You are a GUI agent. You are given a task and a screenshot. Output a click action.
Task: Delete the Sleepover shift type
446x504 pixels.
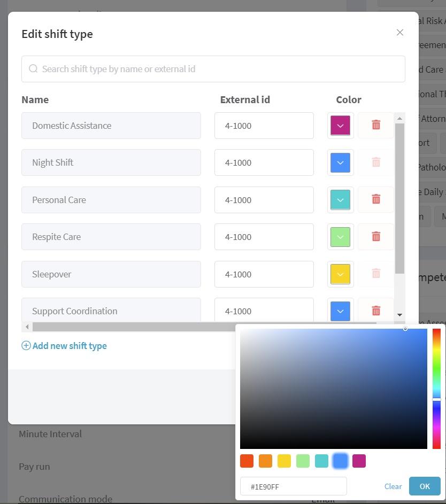click(x=375, y=274)
